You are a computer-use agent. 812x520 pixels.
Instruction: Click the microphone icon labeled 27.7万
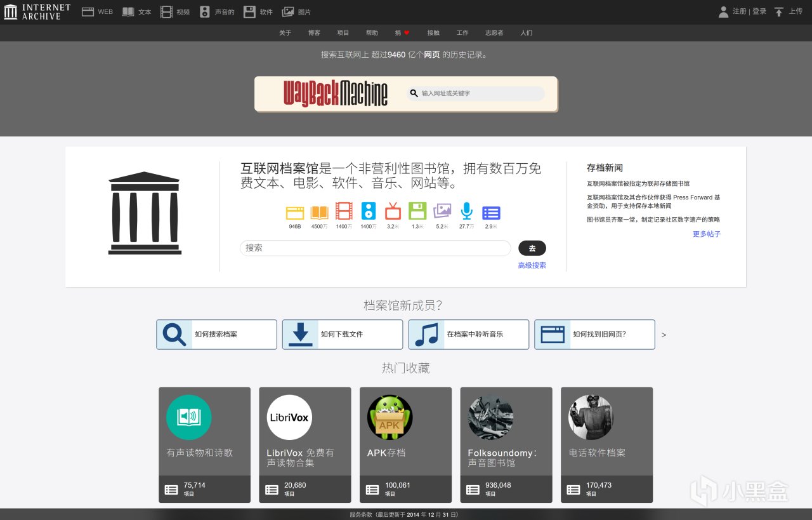click(x=467, y=211)
